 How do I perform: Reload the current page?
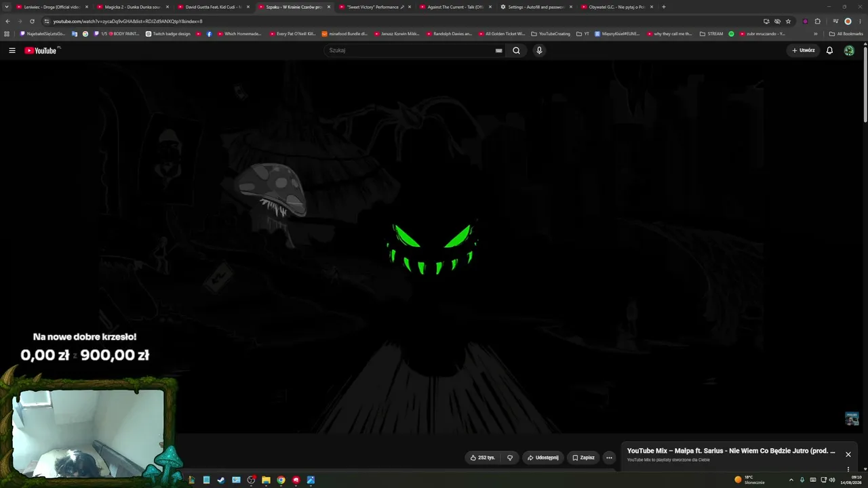tap(32, 21)
